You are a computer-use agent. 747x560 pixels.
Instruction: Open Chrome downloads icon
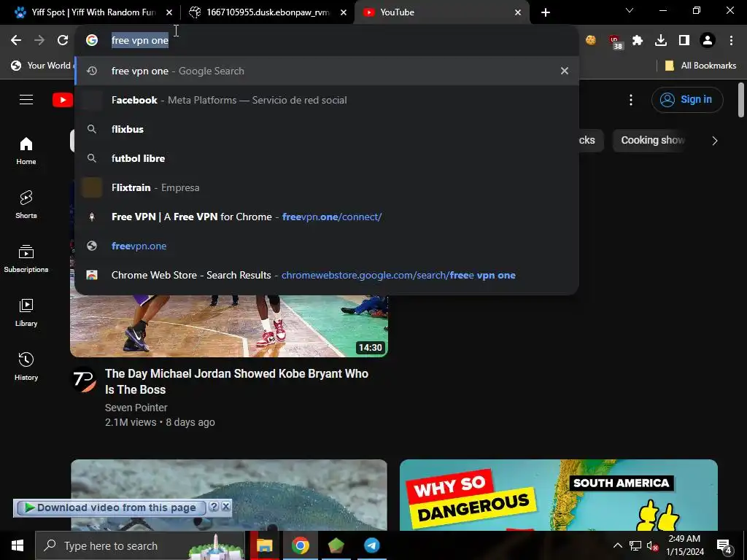click(x=661, y=41)
